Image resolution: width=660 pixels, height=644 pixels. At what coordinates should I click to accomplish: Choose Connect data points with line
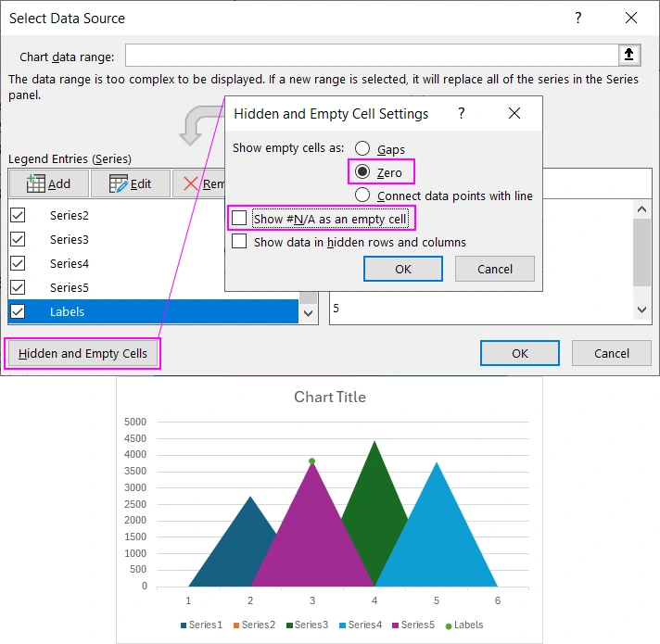point(362,196)
